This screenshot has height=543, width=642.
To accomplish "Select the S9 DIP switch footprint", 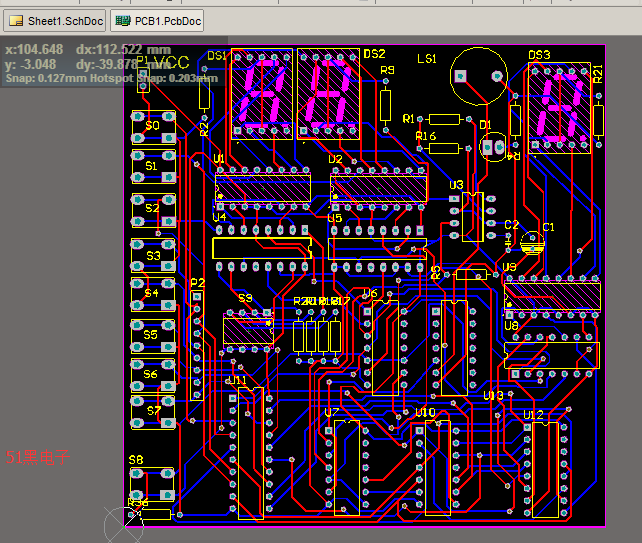I will tap(249, 330).
